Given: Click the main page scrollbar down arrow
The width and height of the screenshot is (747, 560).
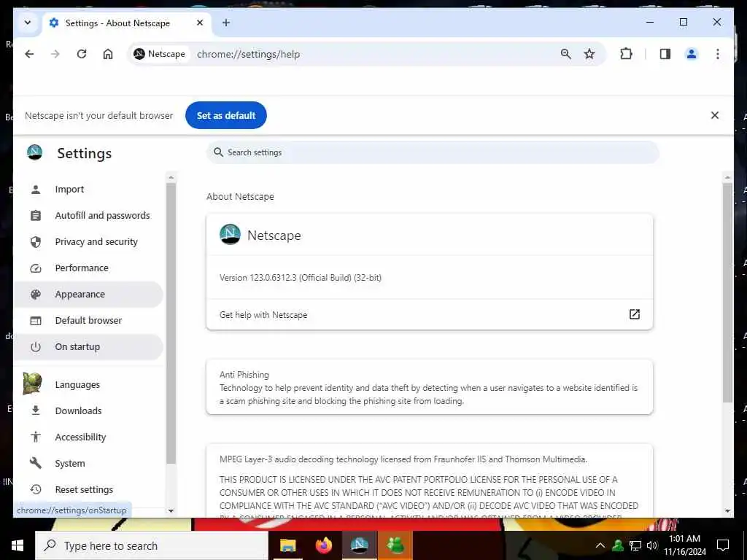Looking at the screenshot, I should coord(727,511).
